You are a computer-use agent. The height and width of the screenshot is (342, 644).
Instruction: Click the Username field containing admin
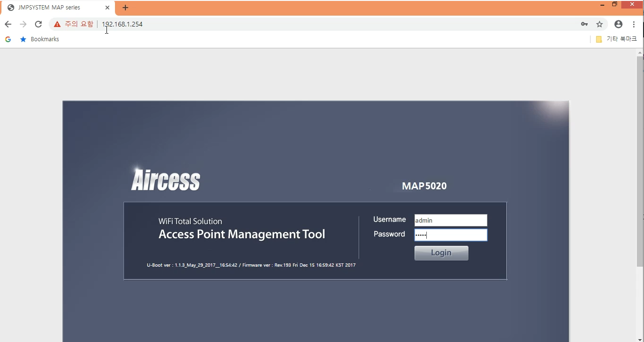click(450, 220)
